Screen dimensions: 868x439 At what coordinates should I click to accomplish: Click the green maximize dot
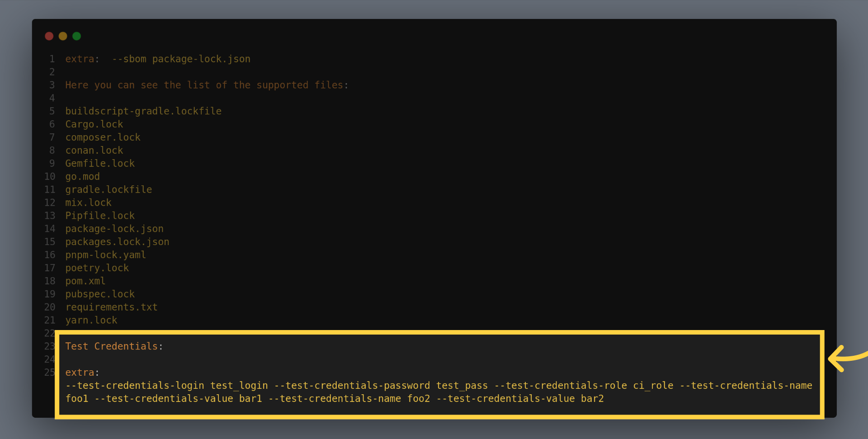77,36
